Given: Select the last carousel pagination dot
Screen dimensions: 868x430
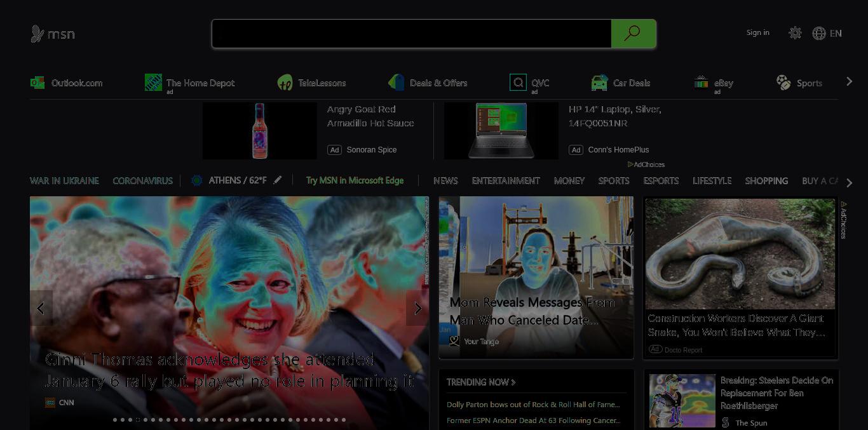Looking at the screenshot, I should pos(344,420).
